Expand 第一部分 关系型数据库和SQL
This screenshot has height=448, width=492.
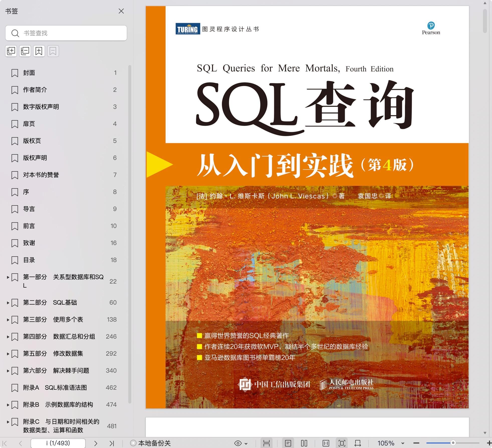click(x=8, y=277)
